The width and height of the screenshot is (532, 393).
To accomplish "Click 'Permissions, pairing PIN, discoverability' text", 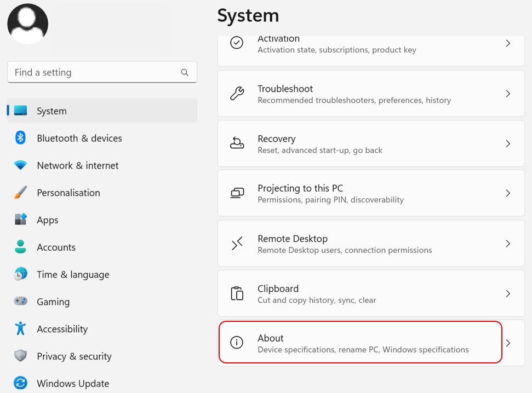I will tap(331, 200).
